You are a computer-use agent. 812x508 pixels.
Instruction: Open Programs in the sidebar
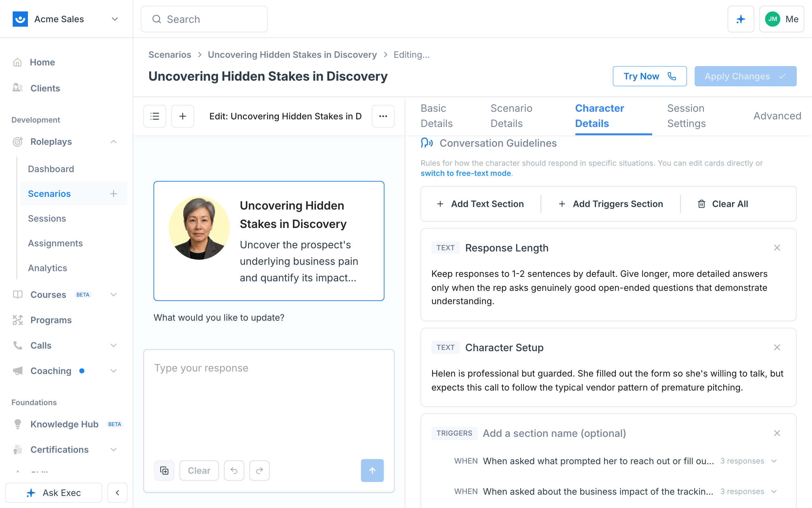click(x=51, y=320)
